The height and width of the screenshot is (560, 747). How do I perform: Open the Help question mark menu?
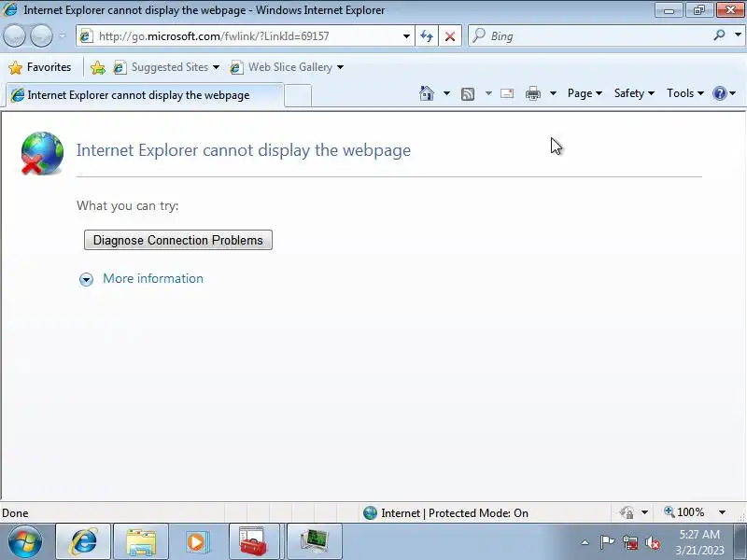724,93
